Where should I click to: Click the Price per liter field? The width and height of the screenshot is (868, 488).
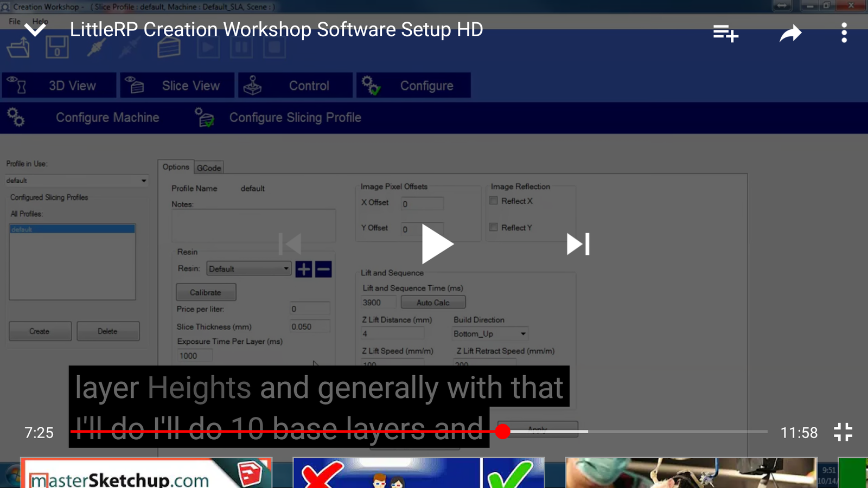[309, 309]
